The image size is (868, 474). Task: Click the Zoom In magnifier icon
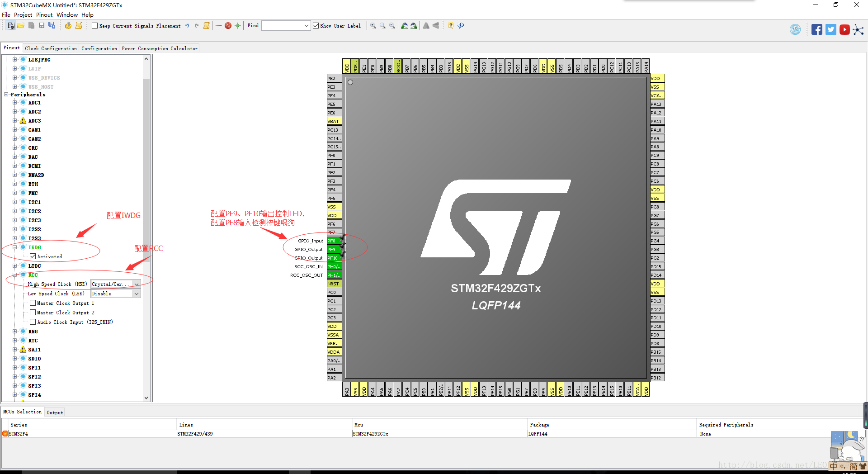click(x=373, y=26)
